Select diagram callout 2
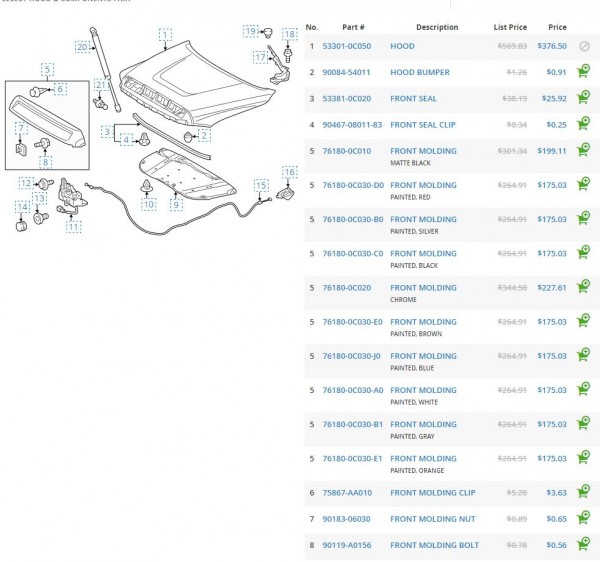Screen dimensions: 600x562 click(204, 135)
